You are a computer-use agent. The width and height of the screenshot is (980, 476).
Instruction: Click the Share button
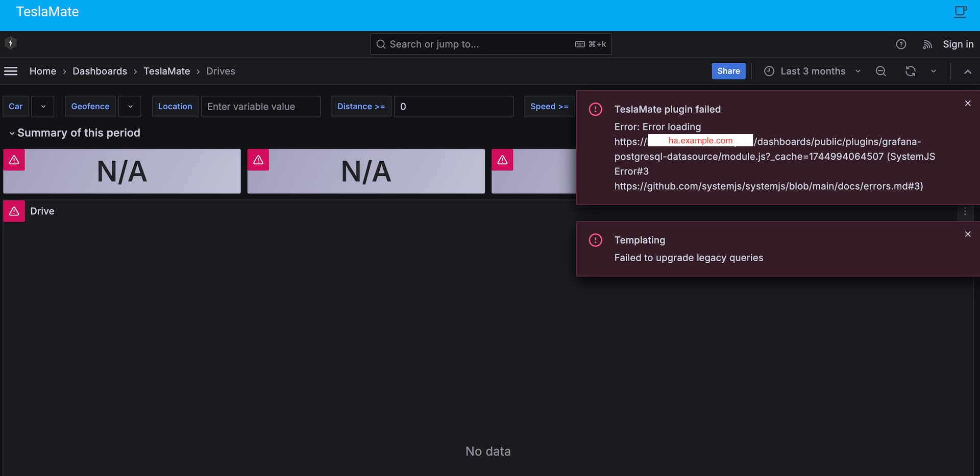pos(728,71)
